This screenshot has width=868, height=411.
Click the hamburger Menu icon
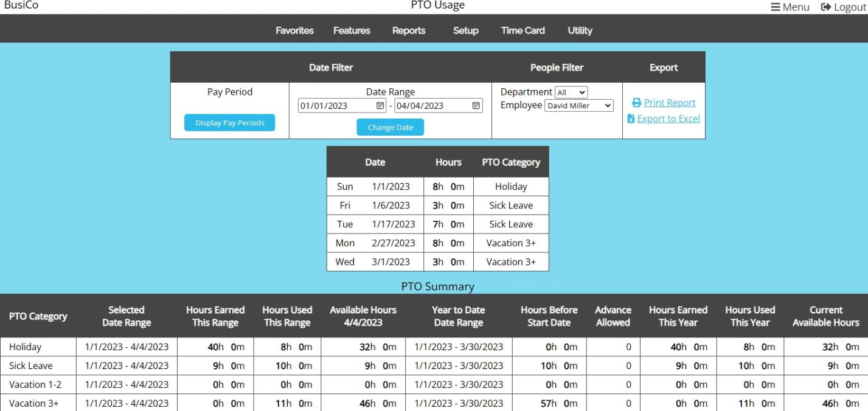776,7
